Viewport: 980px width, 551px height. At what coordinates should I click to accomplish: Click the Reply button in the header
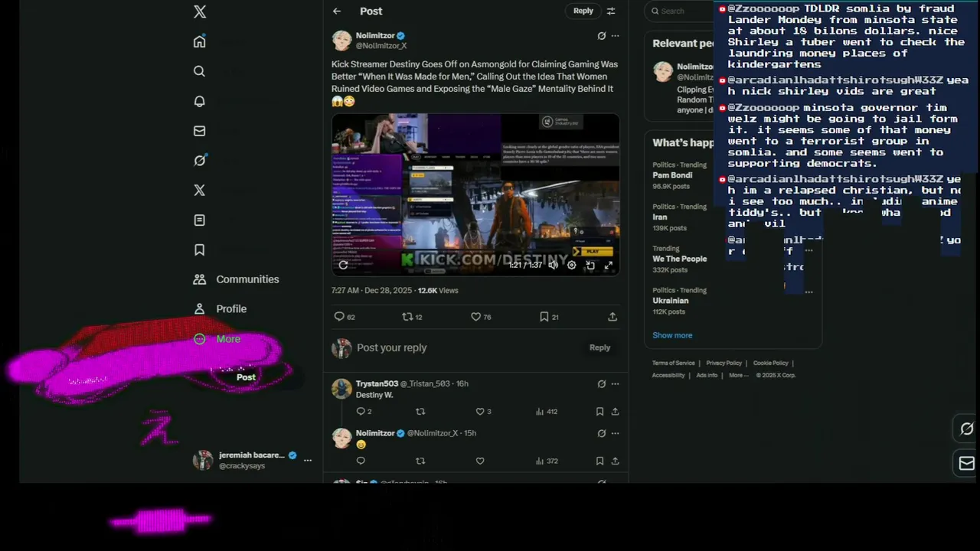pos(583,11)
